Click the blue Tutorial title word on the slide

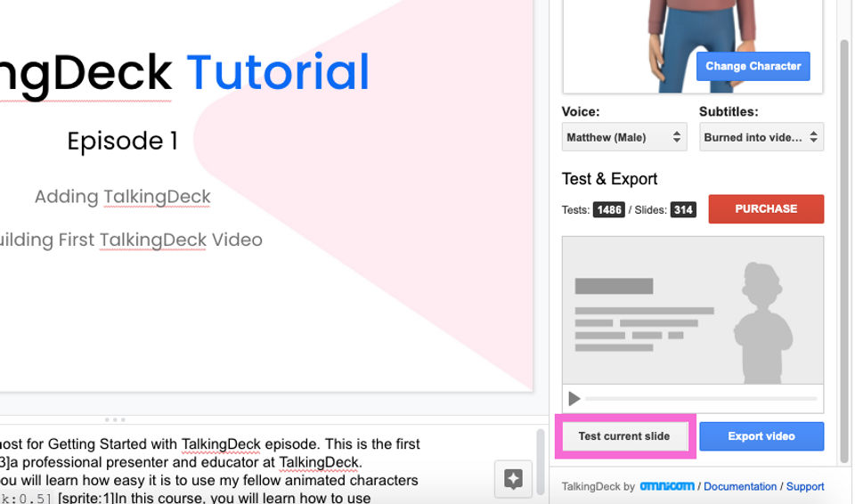[278, 72]
